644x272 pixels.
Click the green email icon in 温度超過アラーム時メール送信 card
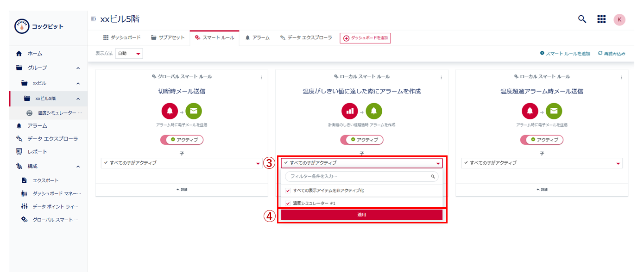click(x=554, y=111)
